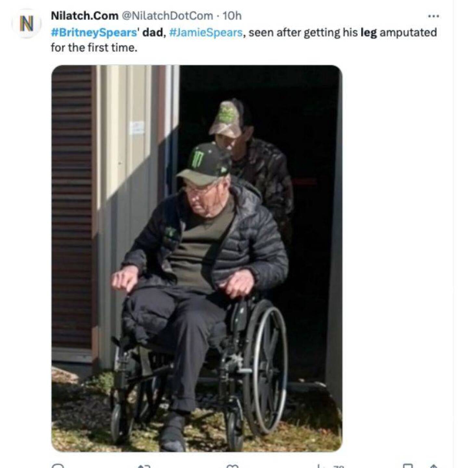Share the tweet using share icon
Screen dimensions: 476x468
click(x=433, y=466)
